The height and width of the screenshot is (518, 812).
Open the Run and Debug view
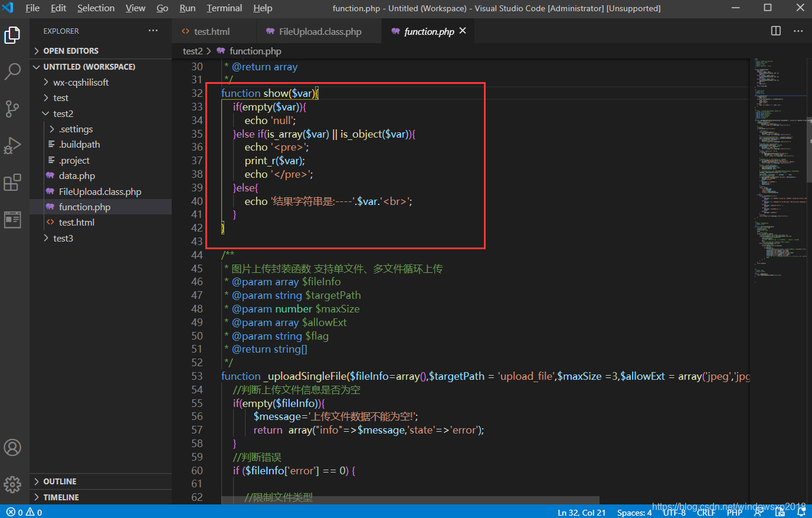[x=12, y=146]
